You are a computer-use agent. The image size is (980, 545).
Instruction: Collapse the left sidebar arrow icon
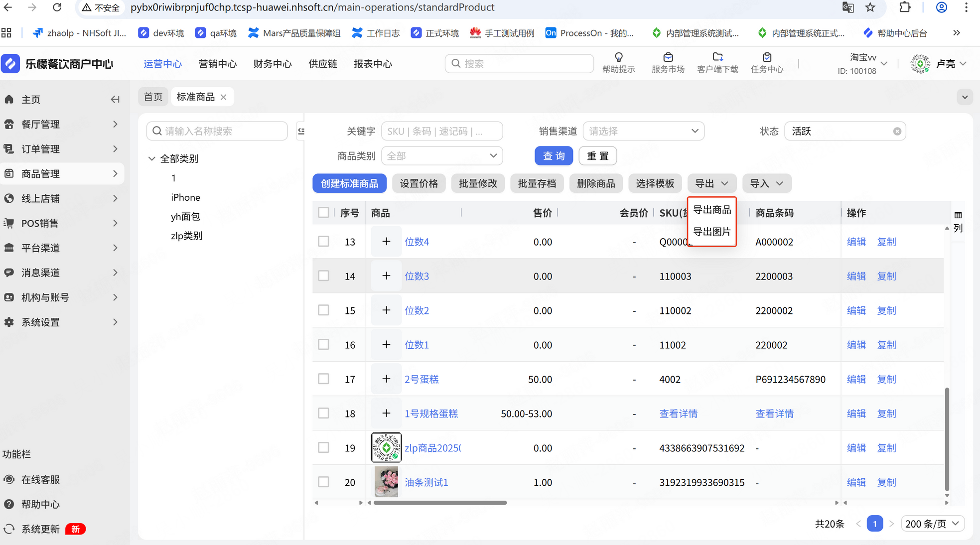point(115,99)
